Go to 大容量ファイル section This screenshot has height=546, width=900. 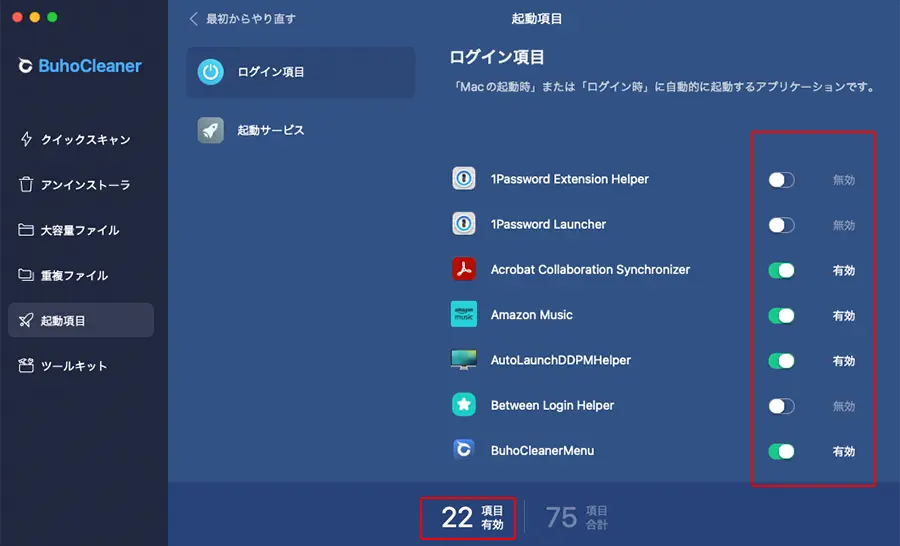coord(81,230)
